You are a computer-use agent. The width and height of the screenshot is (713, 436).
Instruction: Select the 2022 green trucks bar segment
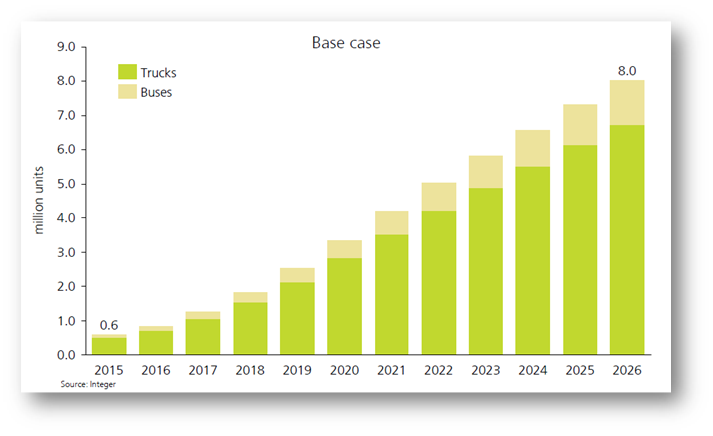click(x=439, y=282)
